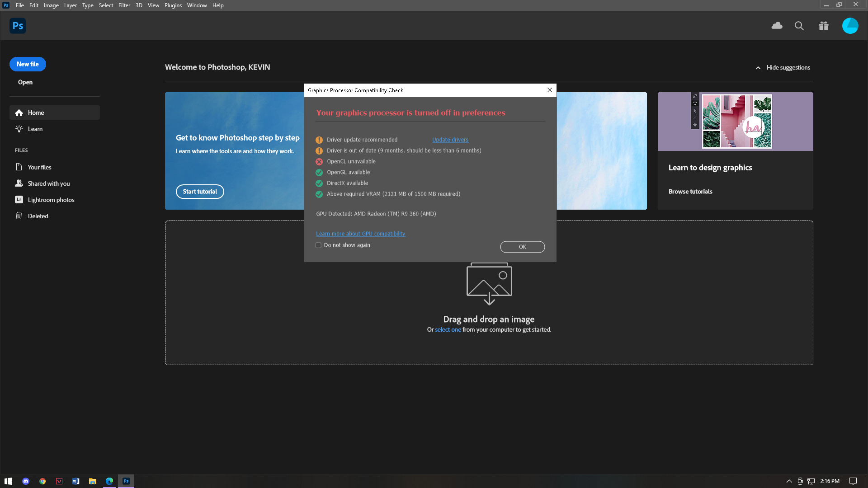Click Learn more about GPU compatibility link

pyautogui.click(x=361, y=234)
